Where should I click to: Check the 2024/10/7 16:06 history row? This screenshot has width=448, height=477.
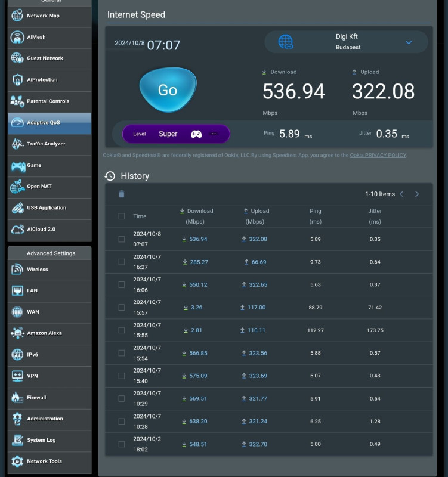pyautogui.click(x=122, y=285)
